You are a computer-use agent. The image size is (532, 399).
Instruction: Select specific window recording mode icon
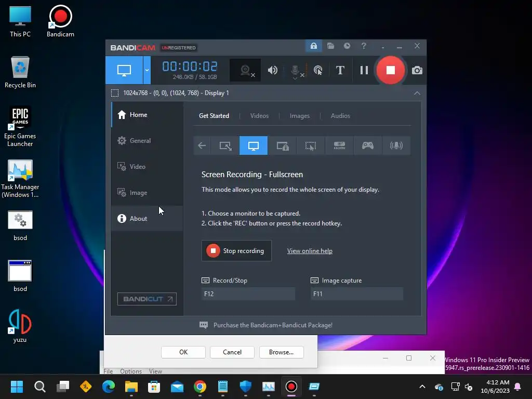[x=282, y=145]
